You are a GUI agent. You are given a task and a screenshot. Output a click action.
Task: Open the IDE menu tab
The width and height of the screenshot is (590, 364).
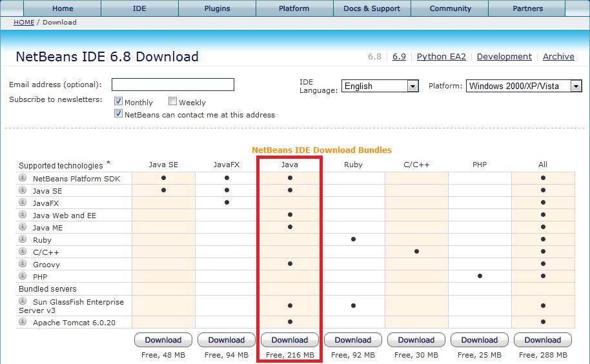[x=139, y=8]
